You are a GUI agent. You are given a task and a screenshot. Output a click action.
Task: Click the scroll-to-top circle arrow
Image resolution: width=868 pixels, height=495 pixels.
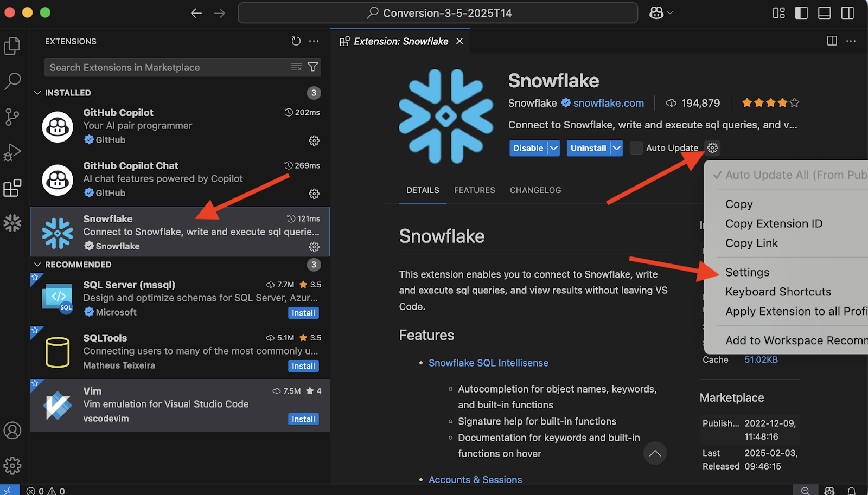[655, 453]
